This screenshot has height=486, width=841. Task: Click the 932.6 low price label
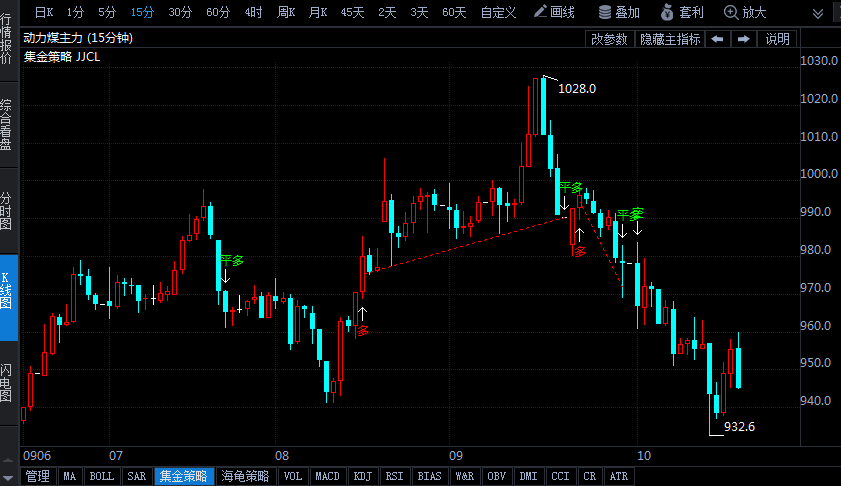[739, 426]
